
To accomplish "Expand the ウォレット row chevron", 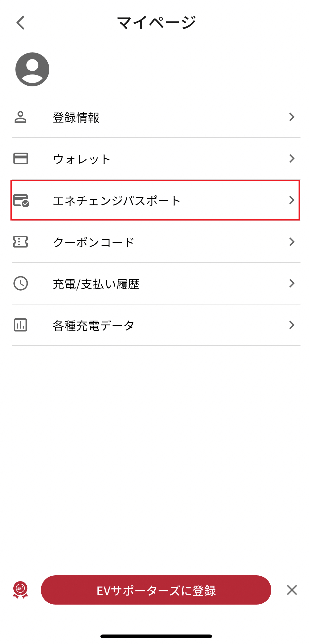I will point(291,158).
